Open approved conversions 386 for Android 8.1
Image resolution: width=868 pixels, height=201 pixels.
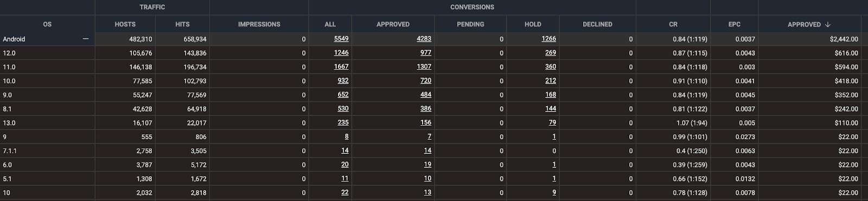pos(426,108)
